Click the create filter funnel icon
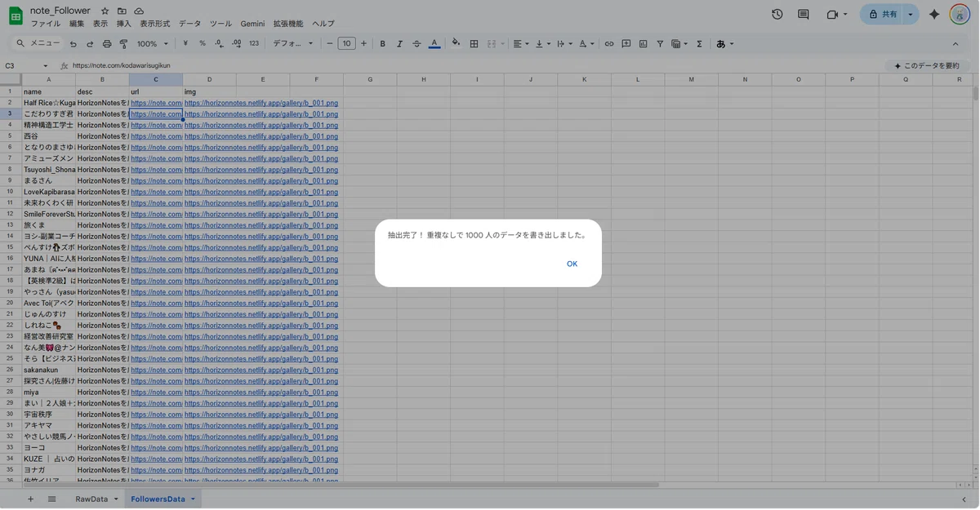The height and width of the screenshot is (510, 980). 660,44
